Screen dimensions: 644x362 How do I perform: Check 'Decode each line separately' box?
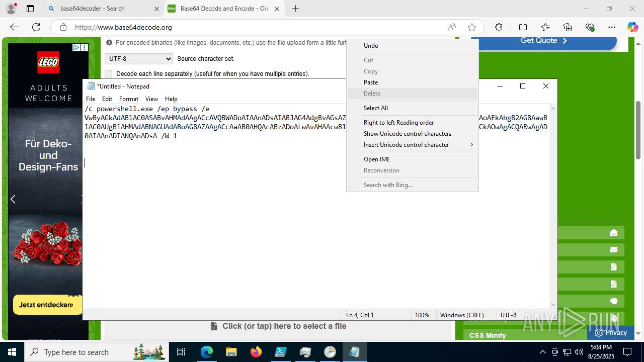(x=108, y=73)
